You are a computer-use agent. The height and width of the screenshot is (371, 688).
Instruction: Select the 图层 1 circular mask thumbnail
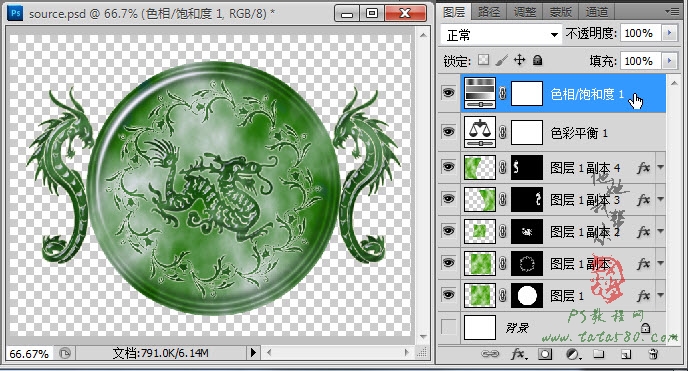(x=527, y=296)
